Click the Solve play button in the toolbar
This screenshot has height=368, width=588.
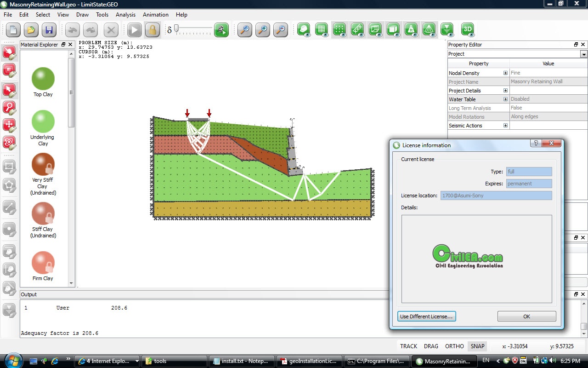[135, 30]
